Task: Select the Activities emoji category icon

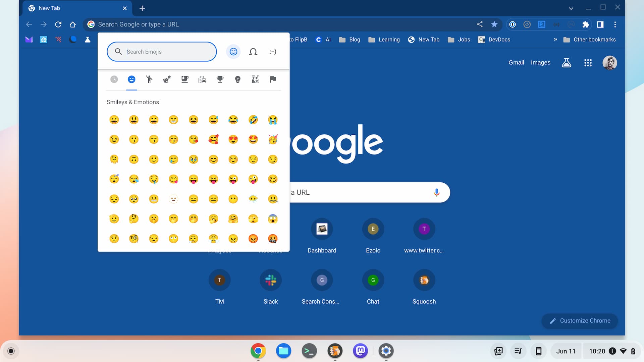Action: click(220, 79)
